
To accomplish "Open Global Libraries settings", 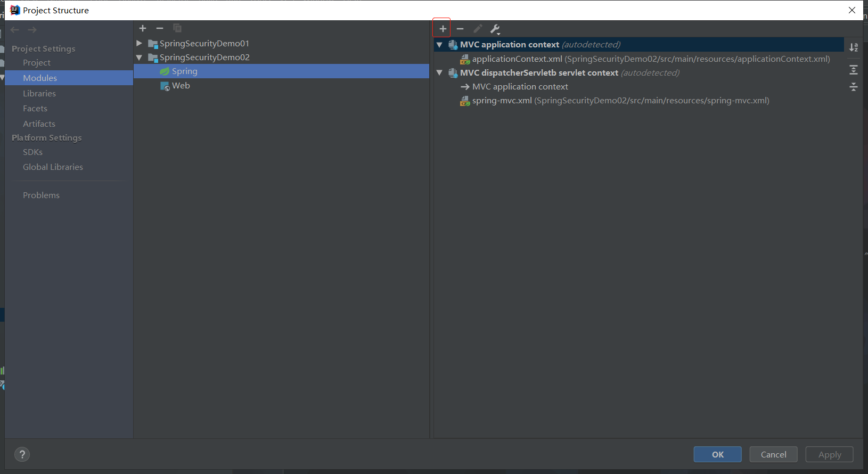I will click(53, 167).
